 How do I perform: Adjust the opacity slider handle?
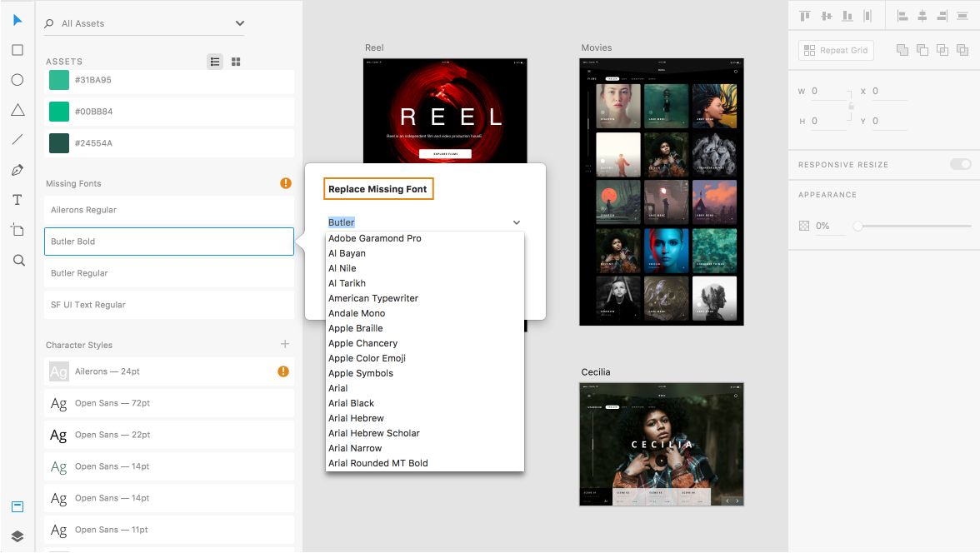pyautogui.click(x=858, y=227)
